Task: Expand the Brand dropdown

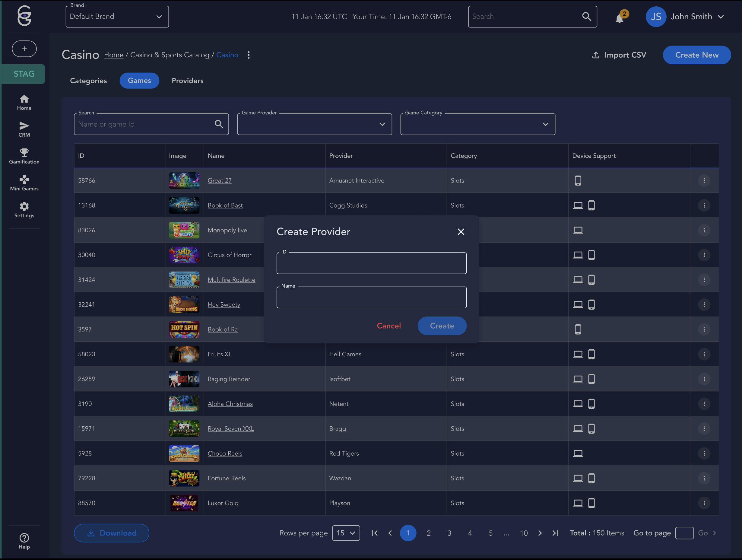Action: point(117,17)
